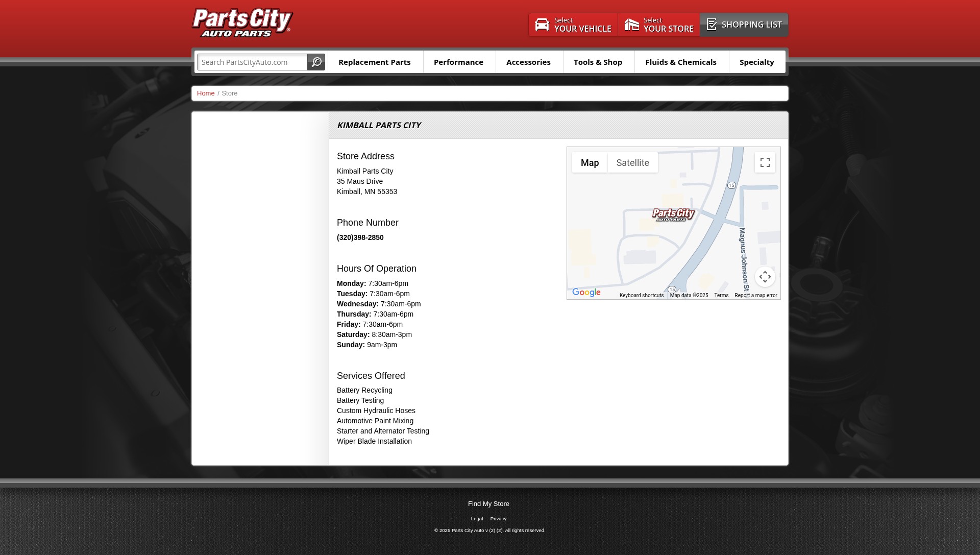This screenshot has width=980, height=555.
Task: Open the Replacement Parts menu
Action: click(375, 62)
